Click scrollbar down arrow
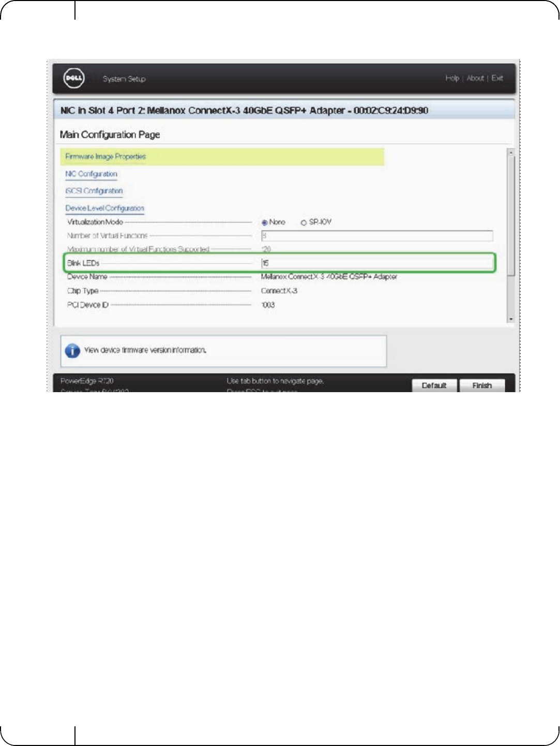The image size is (560, 746). [x=511, y=319]
